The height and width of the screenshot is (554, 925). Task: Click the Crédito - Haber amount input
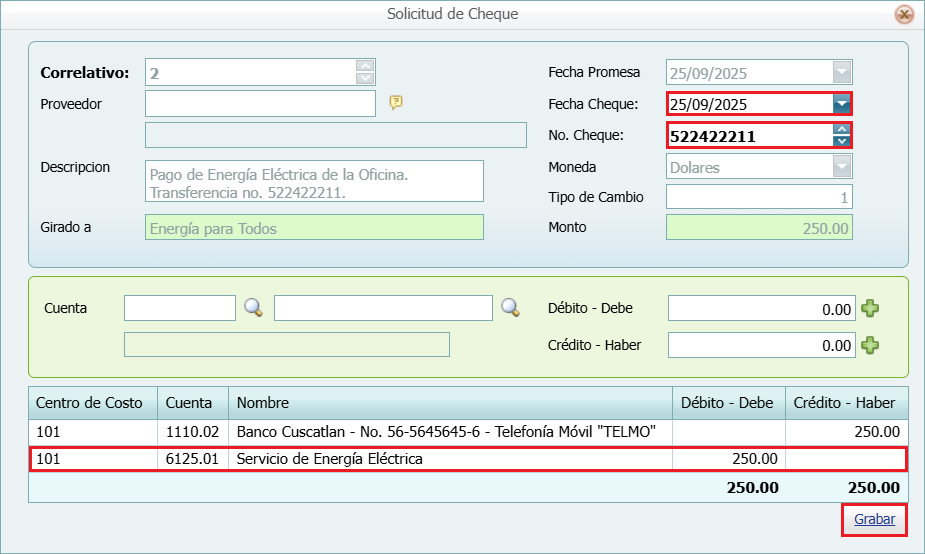[x=762, y=345]
